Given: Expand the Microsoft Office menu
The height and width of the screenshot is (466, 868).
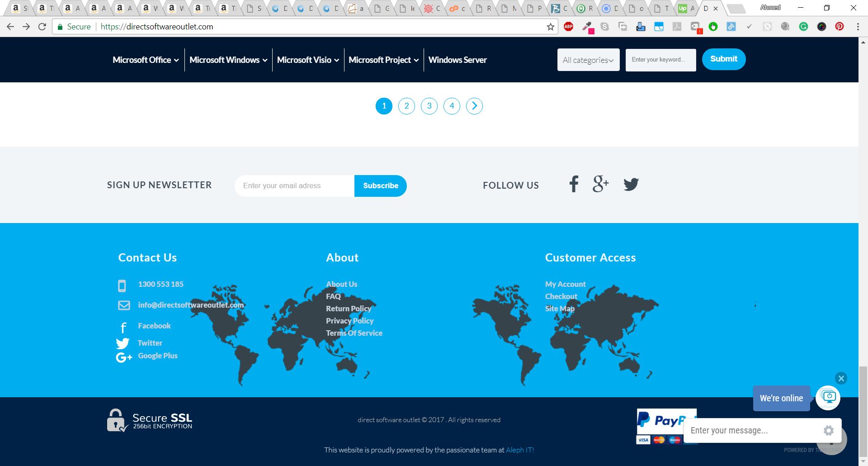Looking at the screenshot, I should [146, 60].
